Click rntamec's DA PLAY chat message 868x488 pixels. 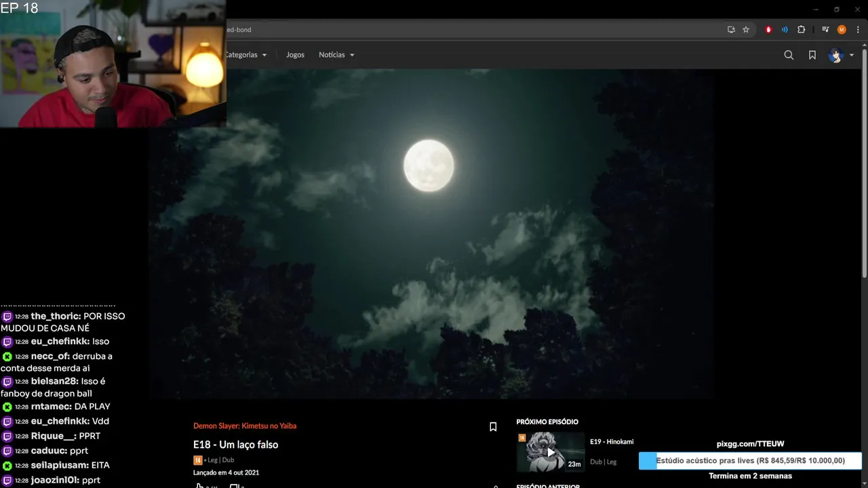click(56, 407)
